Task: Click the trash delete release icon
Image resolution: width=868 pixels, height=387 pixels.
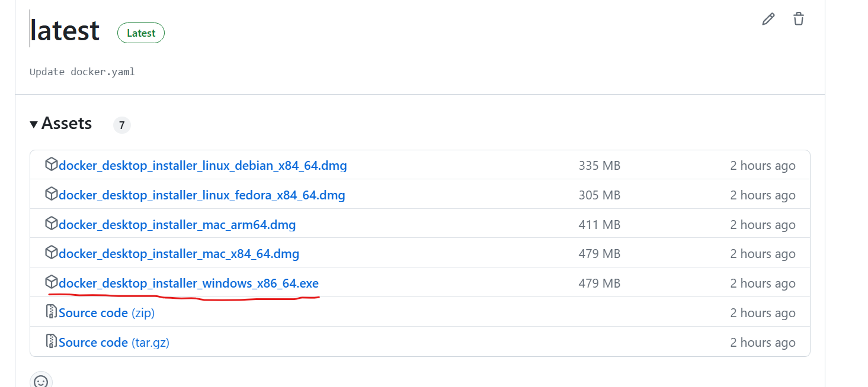Action: tap(799, 19)
